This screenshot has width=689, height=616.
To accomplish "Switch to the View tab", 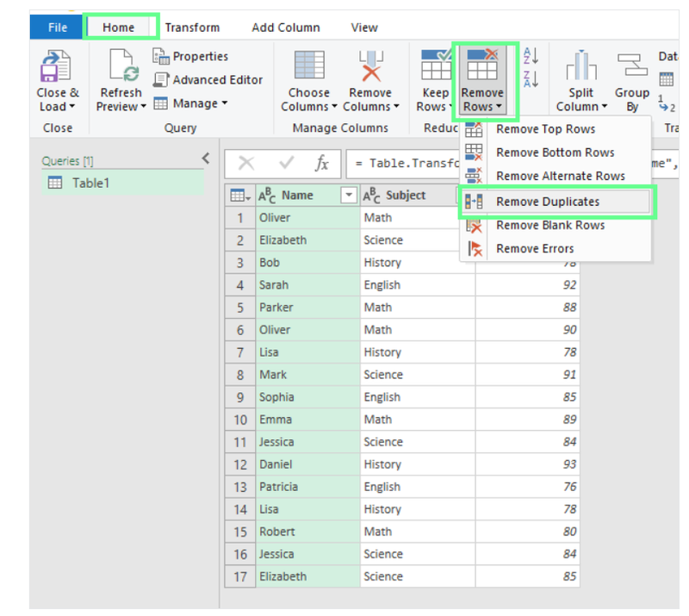I will tap(364, 28).
